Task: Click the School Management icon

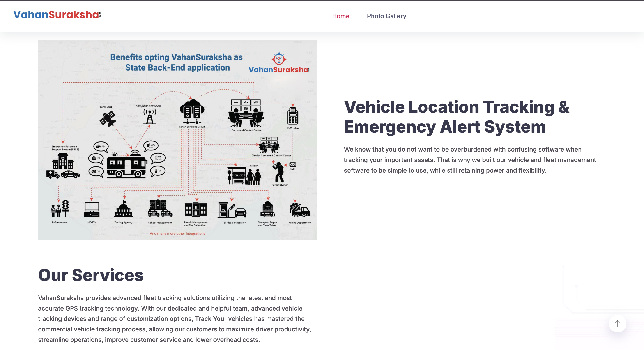Action: click(x=160, y=208)
